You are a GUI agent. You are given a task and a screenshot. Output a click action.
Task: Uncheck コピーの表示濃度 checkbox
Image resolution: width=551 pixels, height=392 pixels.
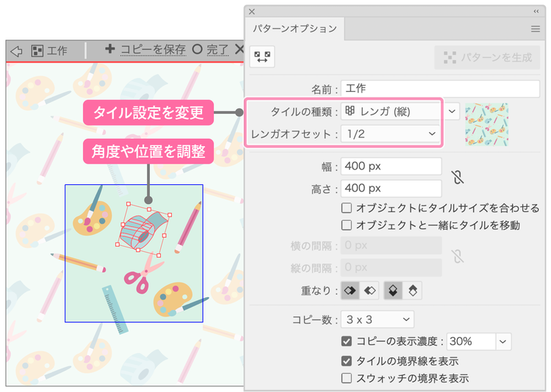point(347,341)
